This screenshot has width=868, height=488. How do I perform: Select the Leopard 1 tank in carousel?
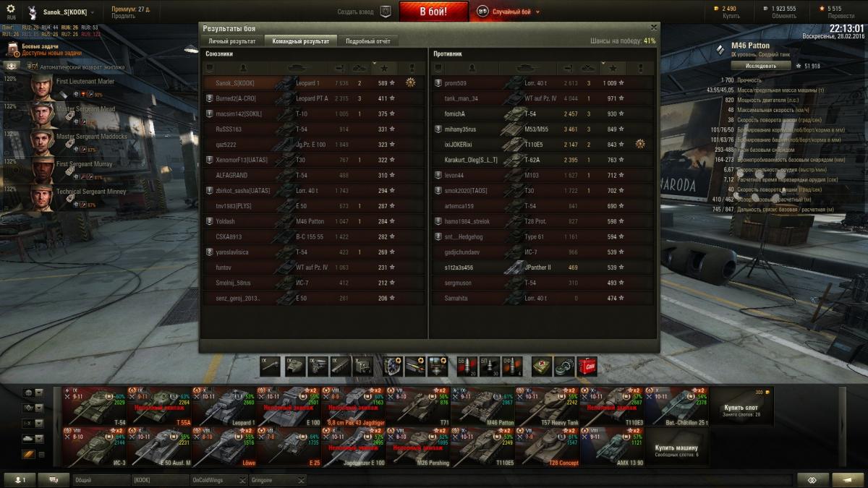(224, 407)
